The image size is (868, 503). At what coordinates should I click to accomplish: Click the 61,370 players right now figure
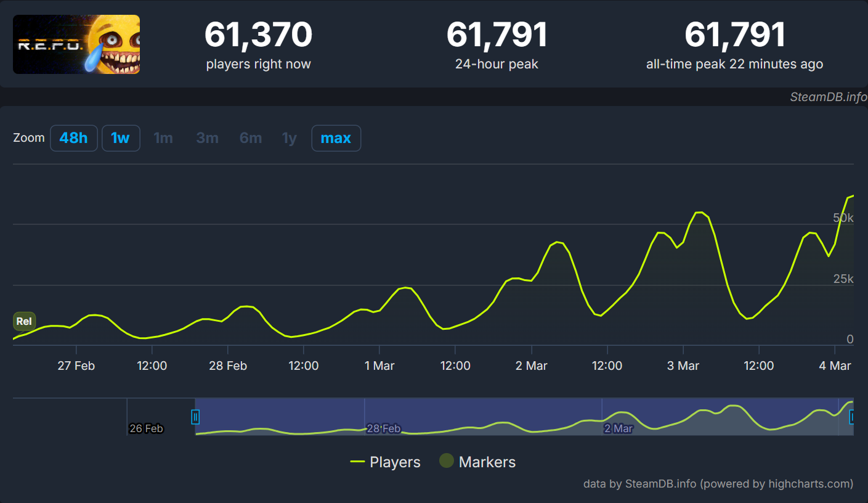[258, 35]
